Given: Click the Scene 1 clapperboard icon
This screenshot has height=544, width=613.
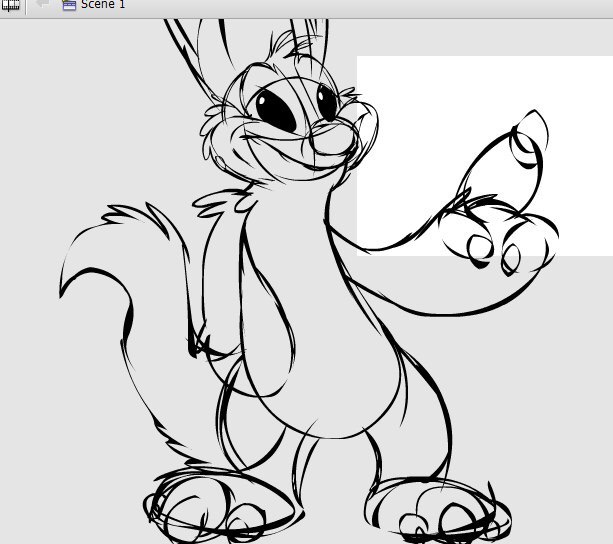Looking at the screenshot, I should point(69,5).
